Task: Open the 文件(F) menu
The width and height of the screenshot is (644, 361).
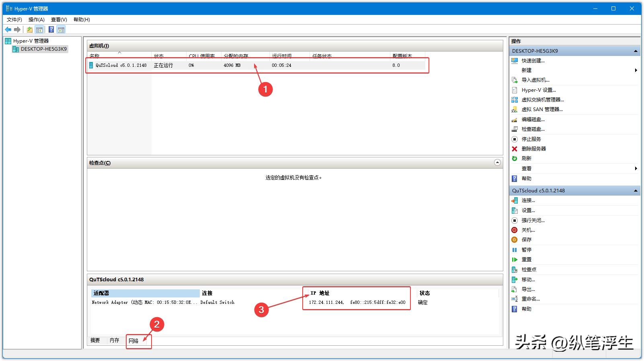Action: pyautogui.click(x=14, y=20)
